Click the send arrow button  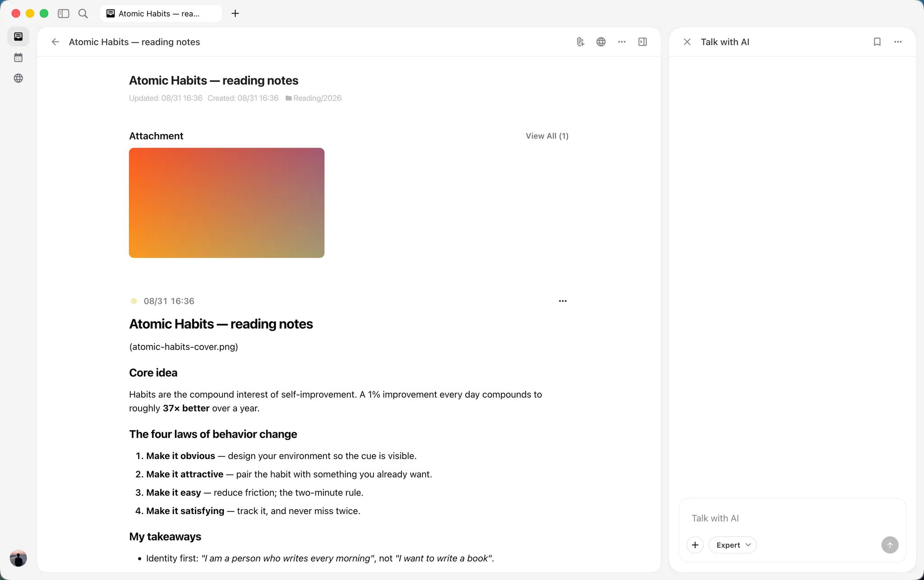890,545
